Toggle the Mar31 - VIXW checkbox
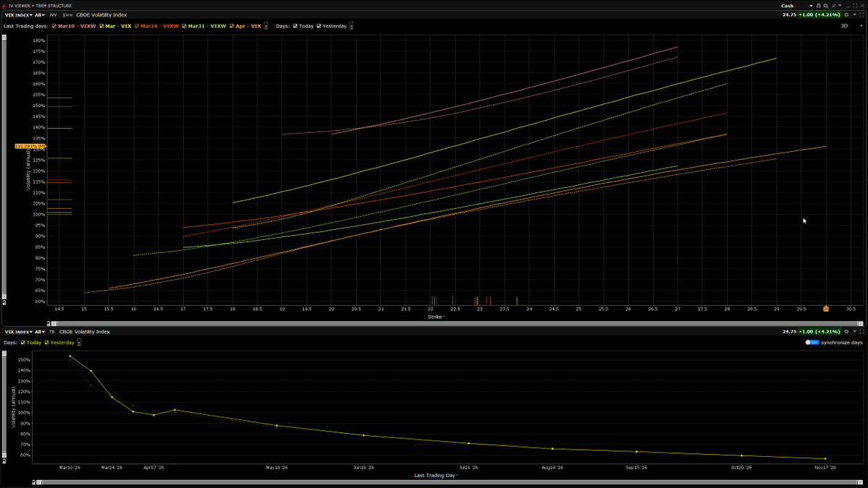 [184, 26]
